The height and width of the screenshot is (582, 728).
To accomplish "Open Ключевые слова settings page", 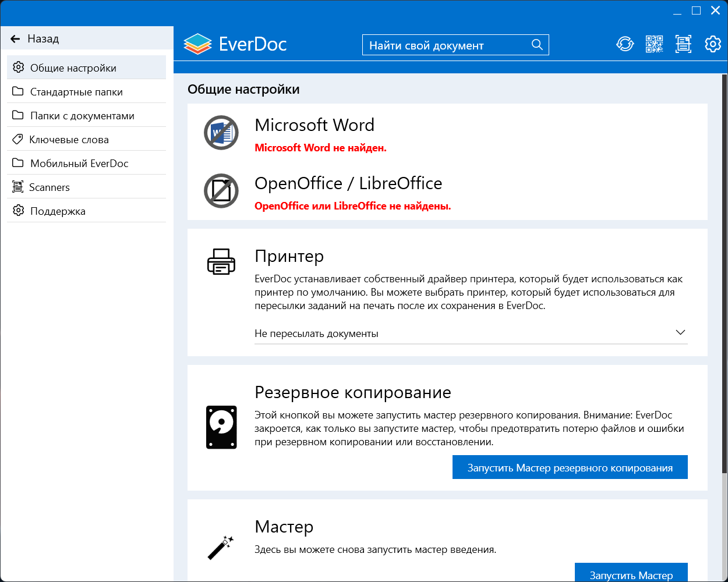I will click(x=86, y=139).
